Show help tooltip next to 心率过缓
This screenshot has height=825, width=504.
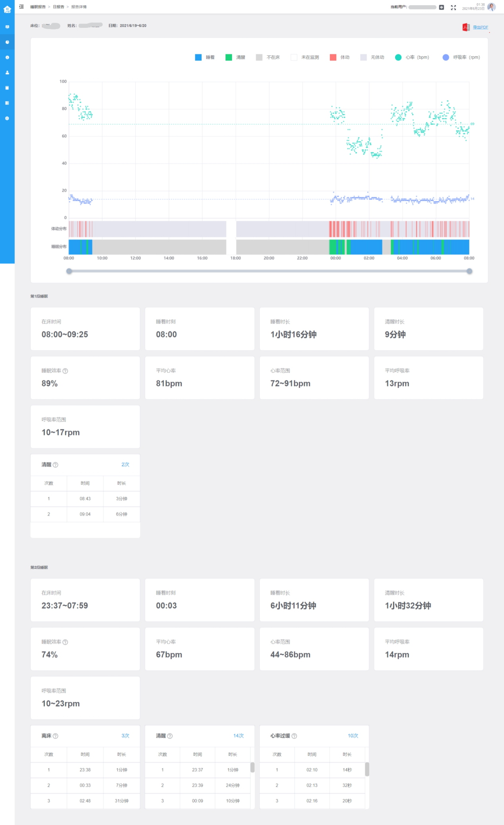click(294, 736)
